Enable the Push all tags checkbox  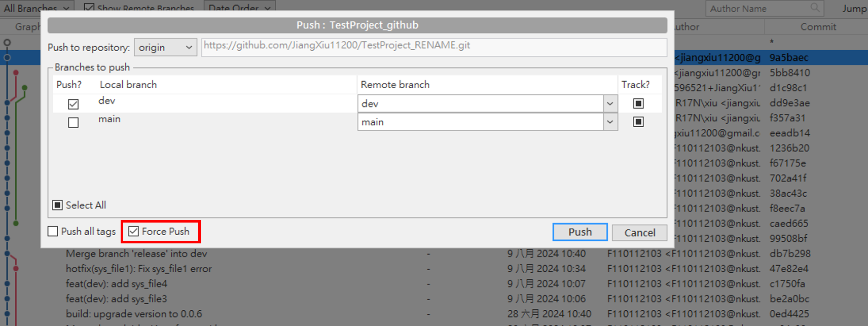[53, 231]
